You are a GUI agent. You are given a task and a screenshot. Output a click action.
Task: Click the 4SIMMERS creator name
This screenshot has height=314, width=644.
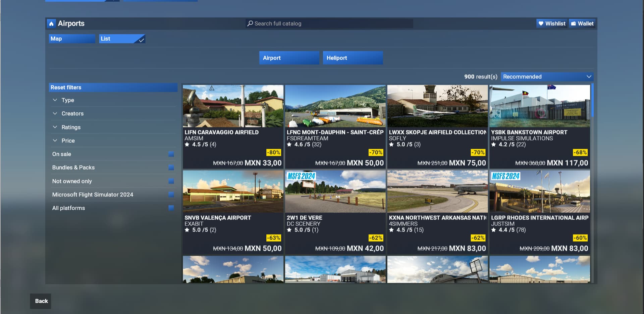pyautogui.click(x=403, y=224)
